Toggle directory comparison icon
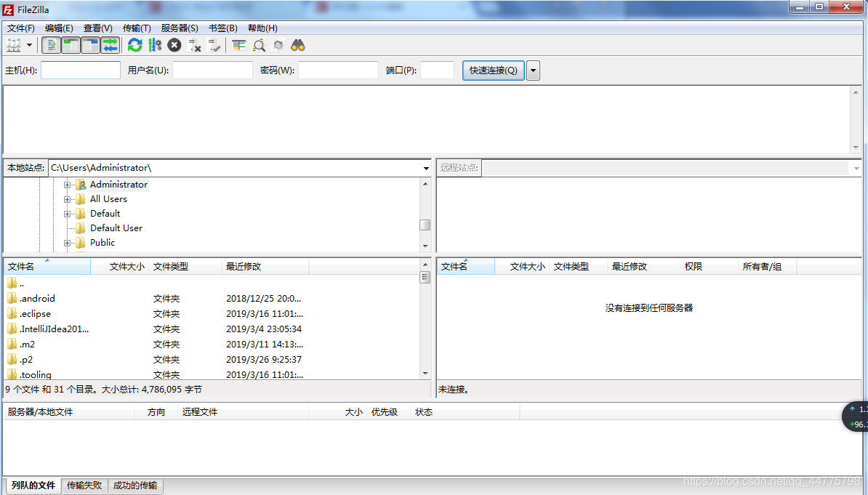Screen dimensions: 868x495 pos(259,45)
